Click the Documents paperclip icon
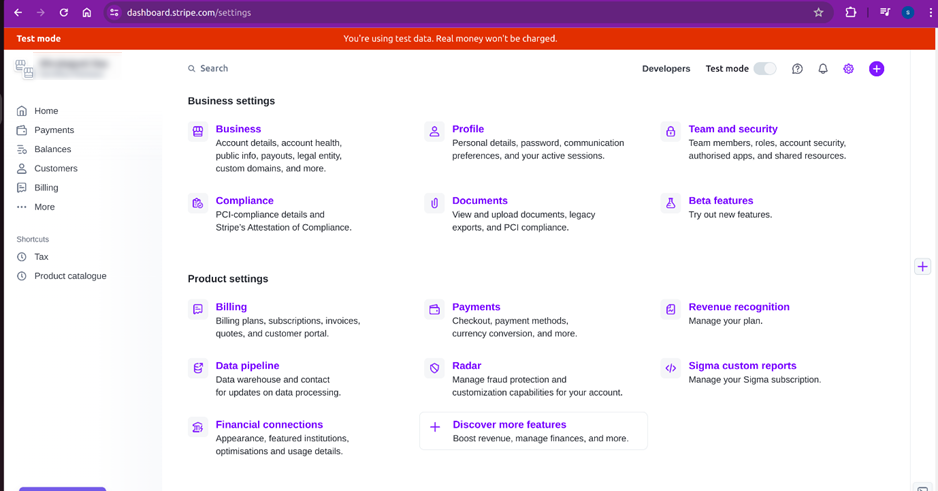Viewport: 938px width, 491px height. pos(434,203)
